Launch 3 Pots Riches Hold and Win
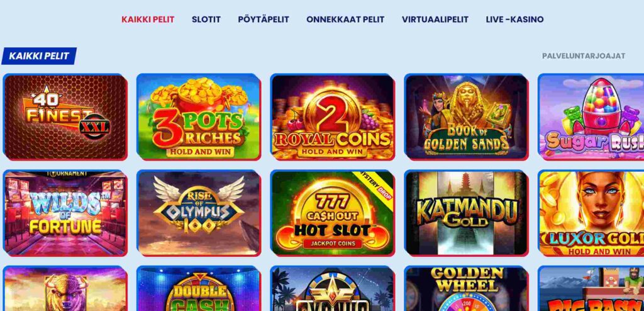 click(x=199, y=117)
